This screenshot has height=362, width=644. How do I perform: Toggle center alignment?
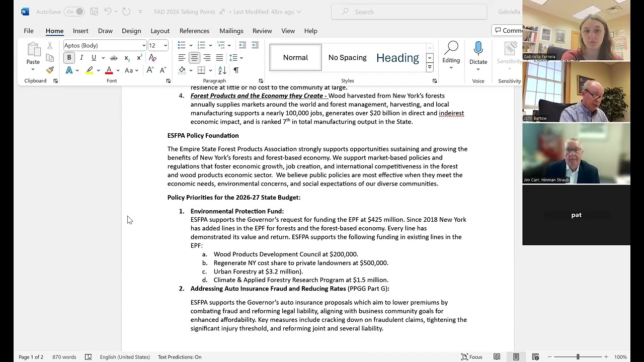click(x=194, y=58)
